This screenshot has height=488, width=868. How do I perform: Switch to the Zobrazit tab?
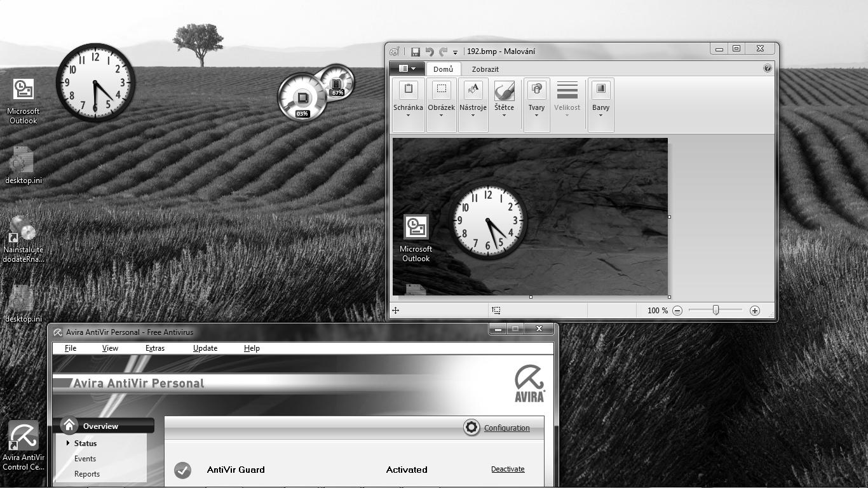click(485, 69)
